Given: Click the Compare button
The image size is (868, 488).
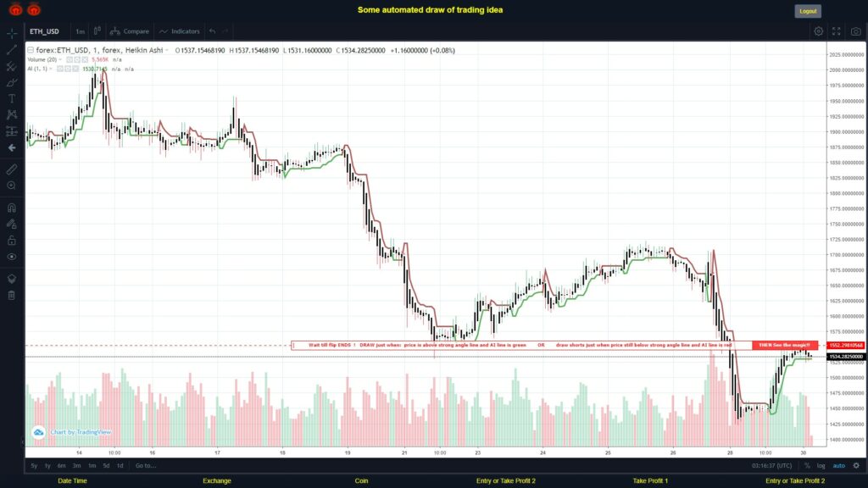Looking at the screenshot, I should click(x=130, y=31).
